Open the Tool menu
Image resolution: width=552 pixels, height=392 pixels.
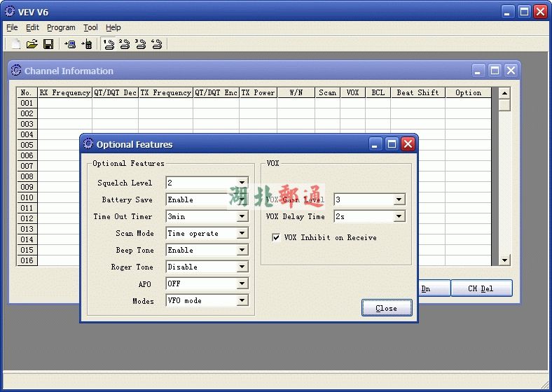(90, 27)
